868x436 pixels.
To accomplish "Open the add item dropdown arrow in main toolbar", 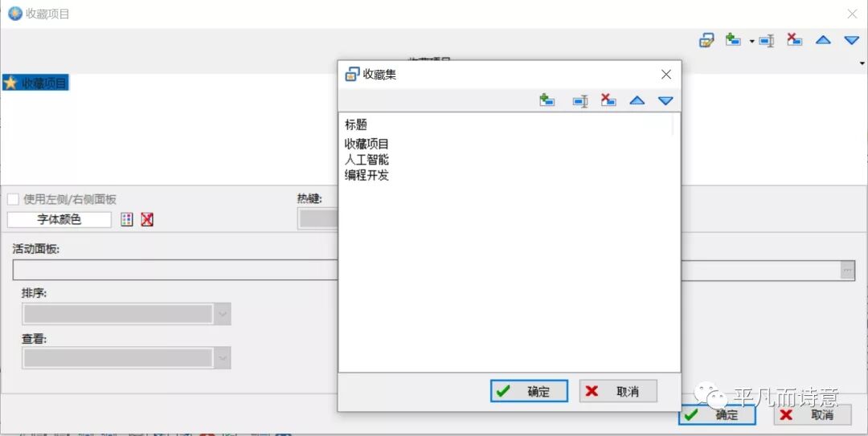I will click(751, 41).
